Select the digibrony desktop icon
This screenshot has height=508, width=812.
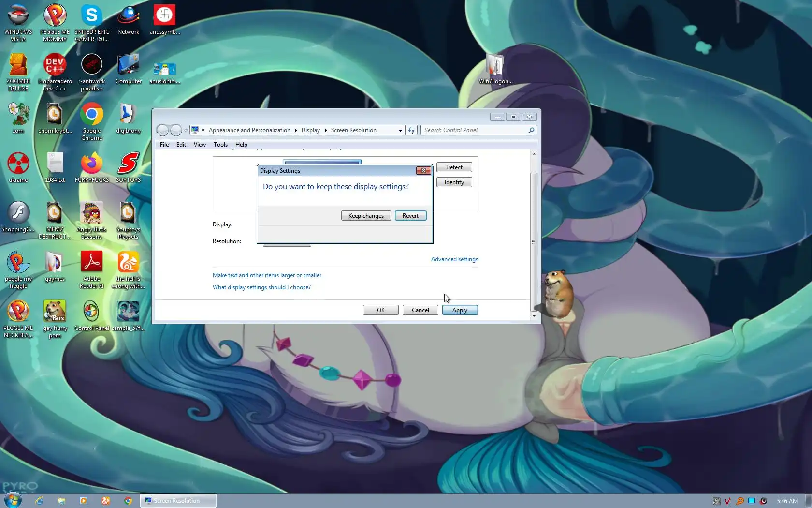tap(128, 119)
